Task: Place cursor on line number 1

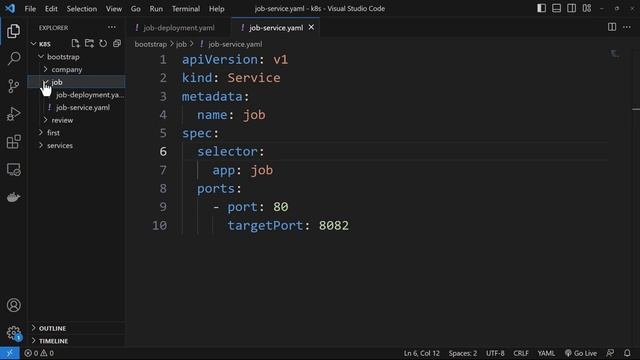Action: click(163, 60)
